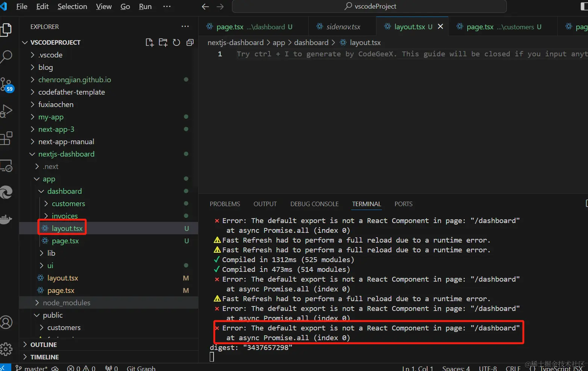The width and height of the screenshot is (588, 371).
Task: Expand the fuxiaochen folder
Action: coord(109,104)
